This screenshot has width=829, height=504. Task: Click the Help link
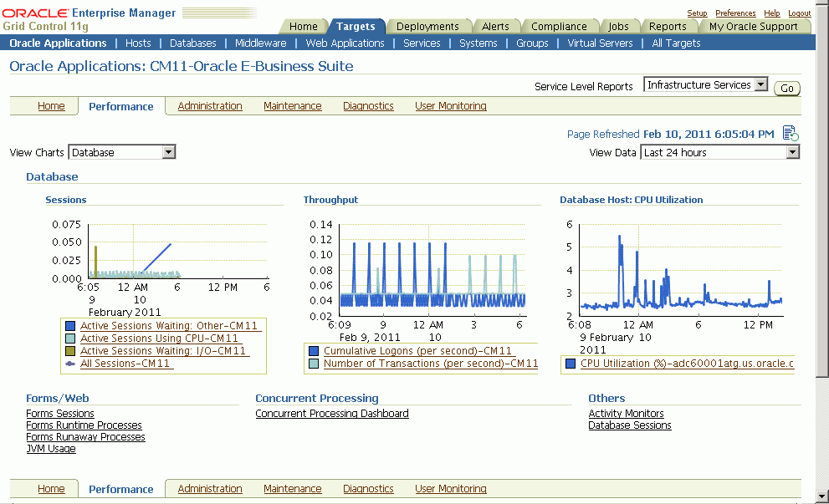[772, 13]
